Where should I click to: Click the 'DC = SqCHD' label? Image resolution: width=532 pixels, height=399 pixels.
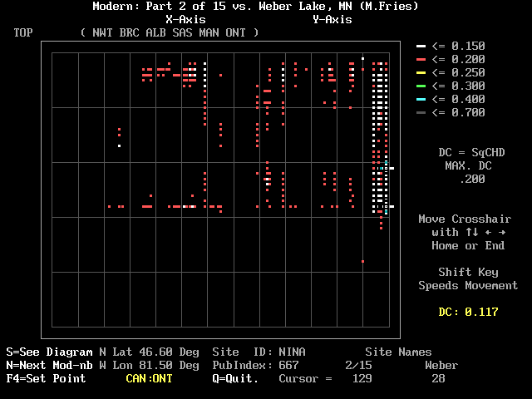[x=471, y=153]
